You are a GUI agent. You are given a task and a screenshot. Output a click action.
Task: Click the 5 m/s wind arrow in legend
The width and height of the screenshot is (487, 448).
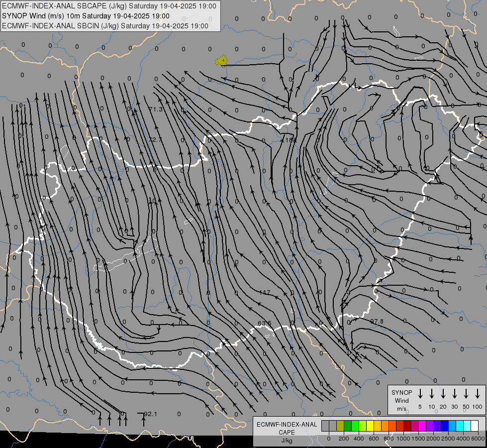pyautogui.click(x=420, y=393)
